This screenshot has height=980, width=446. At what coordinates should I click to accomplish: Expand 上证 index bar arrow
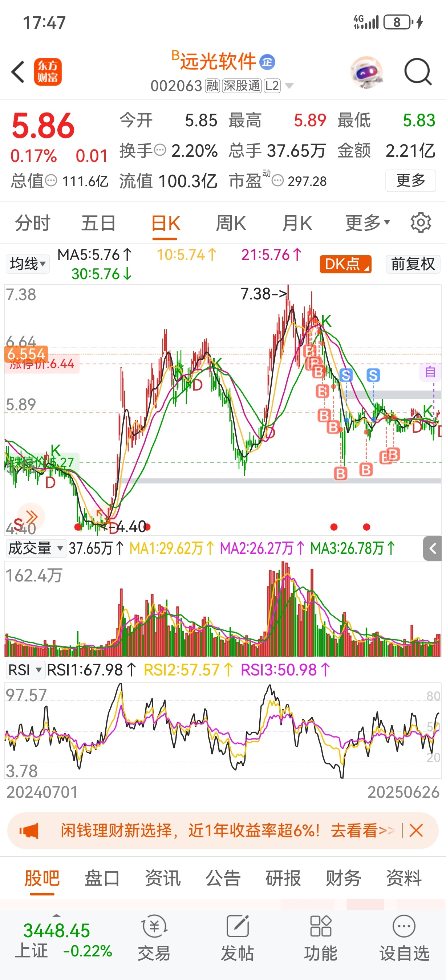tap(56, 915)
